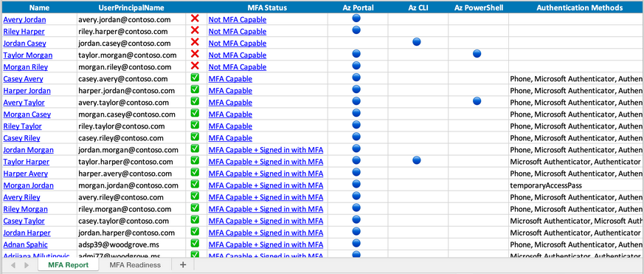Click the green check icon for riley.taylor@contoso.com

[195, 125]
